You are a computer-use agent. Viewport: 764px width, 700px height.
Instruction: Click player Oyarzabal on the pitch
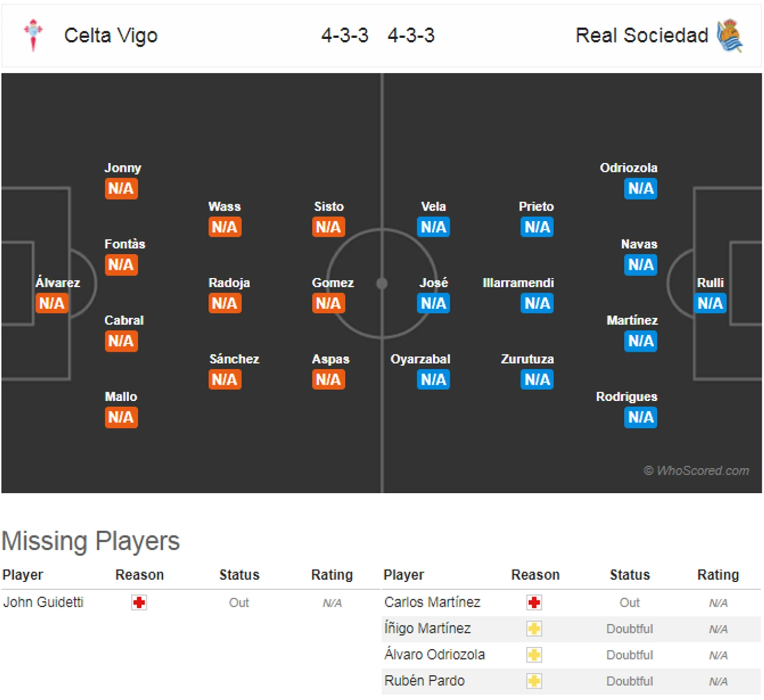pos(420,359)
